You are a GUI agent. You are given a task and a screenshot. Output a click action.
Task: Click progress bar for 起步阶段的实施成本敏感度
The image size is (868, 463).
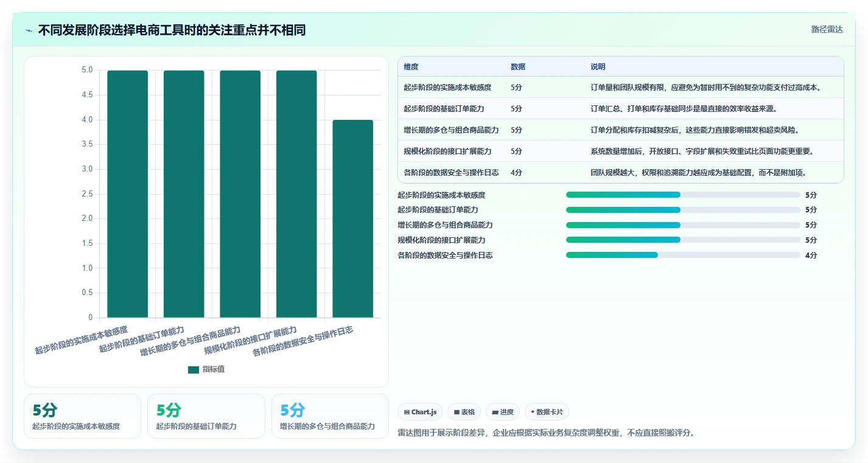pyautogui.click(x=683, y=195)
